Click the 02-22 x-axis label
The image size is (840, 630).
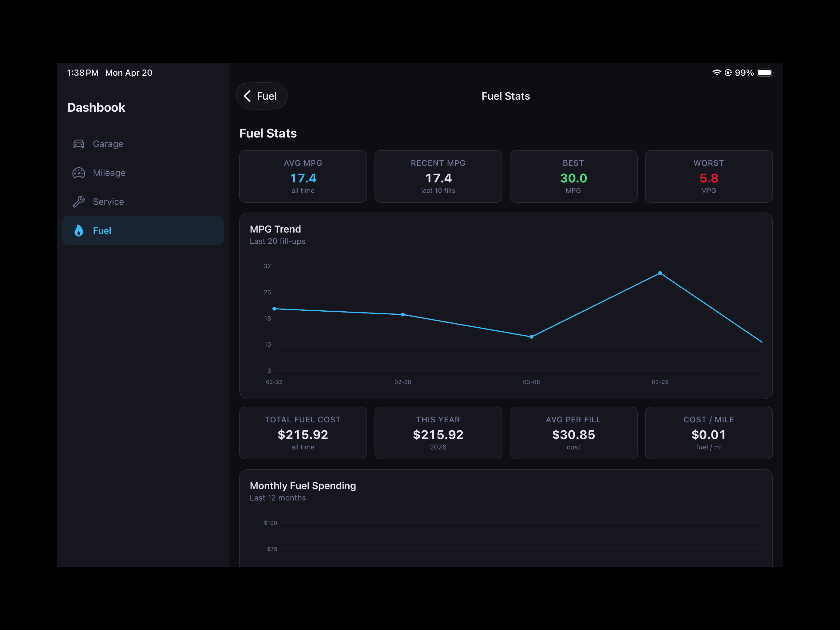click(274, 382)
